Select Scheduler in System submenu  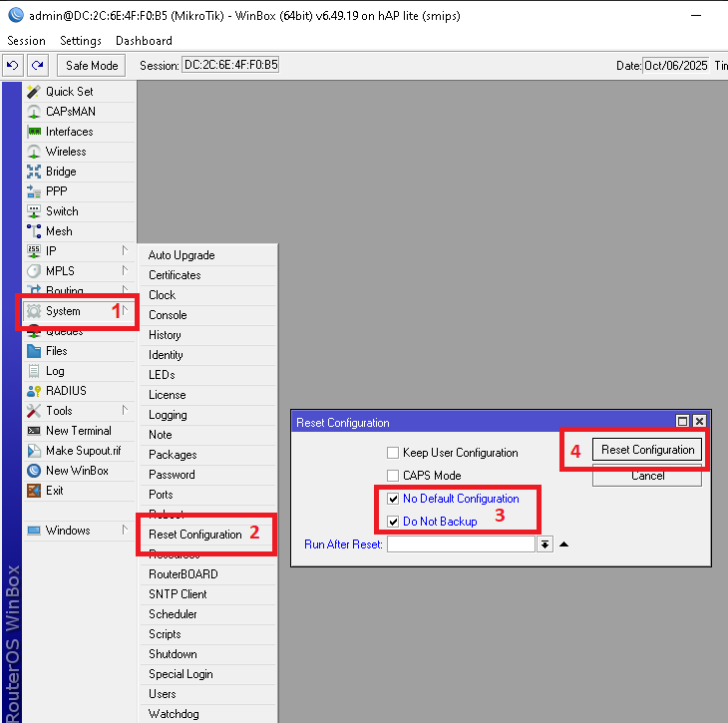click(173, 614)
